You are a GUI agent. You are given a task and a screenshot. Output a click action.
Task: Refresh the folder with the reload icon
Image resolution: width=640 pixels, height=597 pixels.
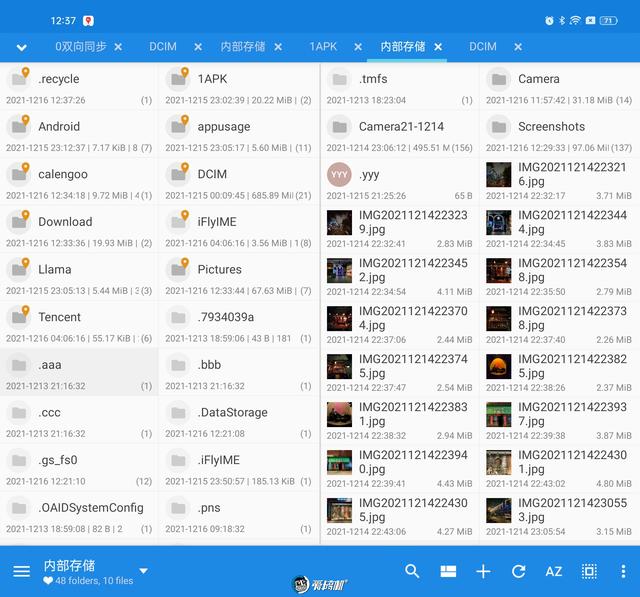click(x=518, y=571)
